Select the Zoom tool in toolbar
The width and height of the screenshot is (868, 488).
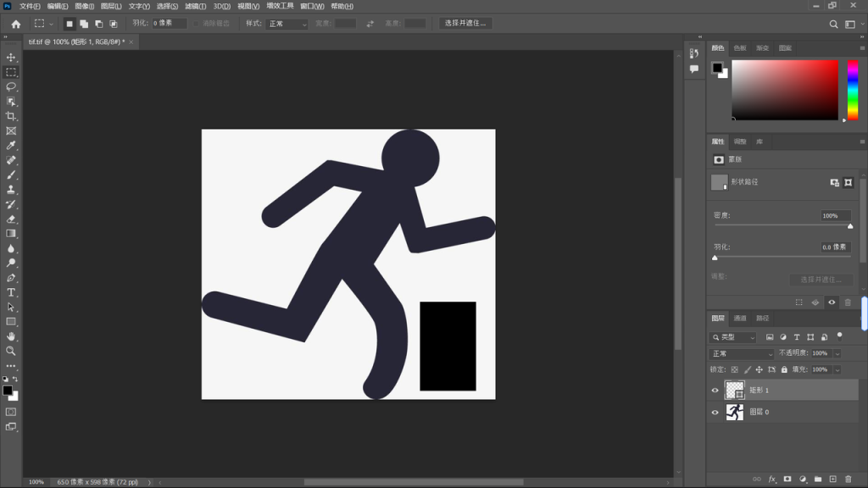[11, 351]
